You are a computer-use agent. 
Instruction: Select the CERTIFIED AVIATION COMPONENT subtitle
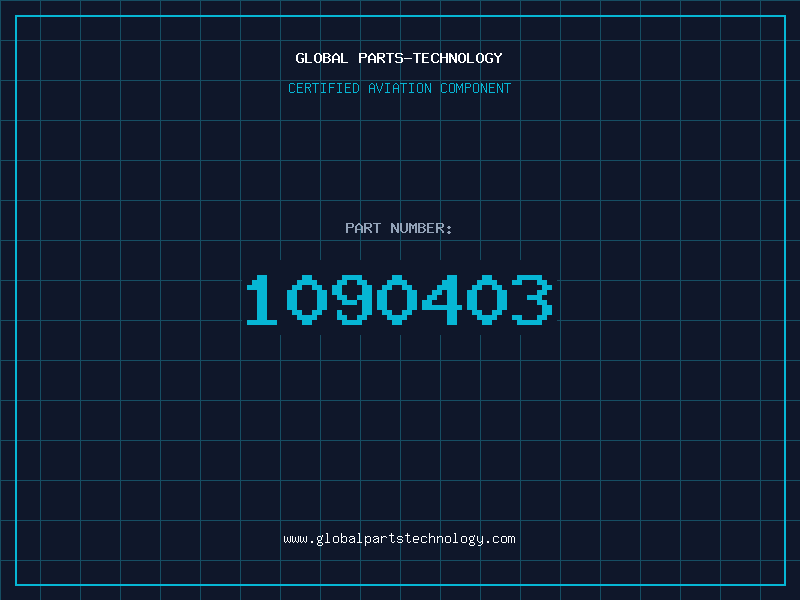[x=399, y=88]
